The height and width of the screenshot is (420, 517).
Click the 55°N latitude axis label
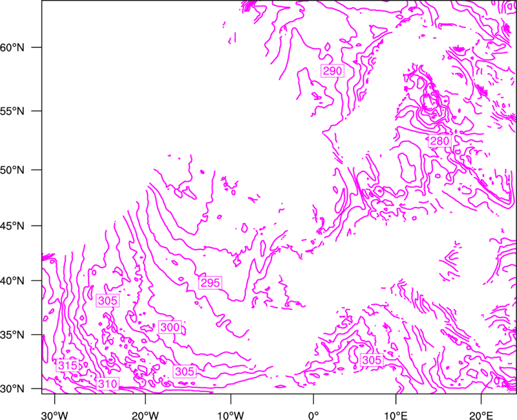coord(12,111)
